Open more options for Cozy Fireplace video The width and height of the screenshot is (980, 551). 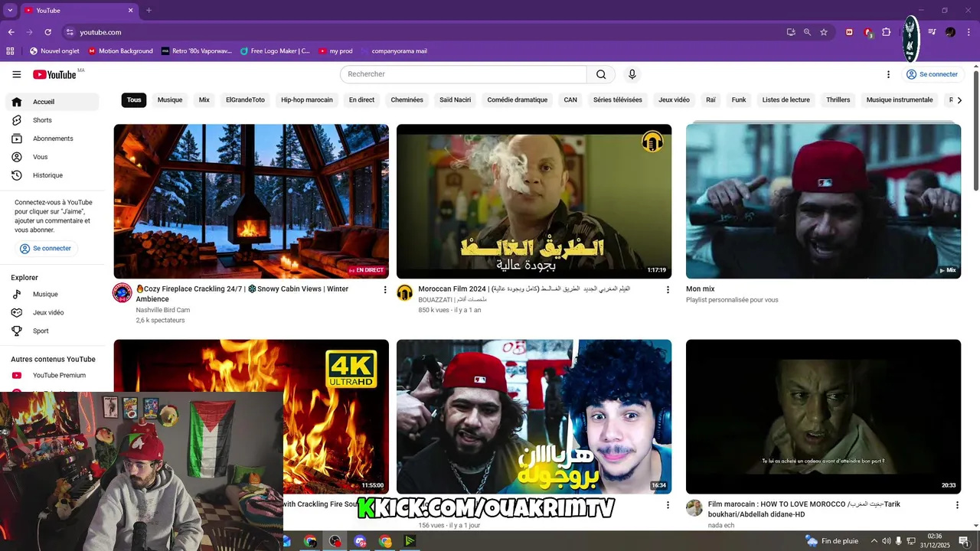pos(385,289)
